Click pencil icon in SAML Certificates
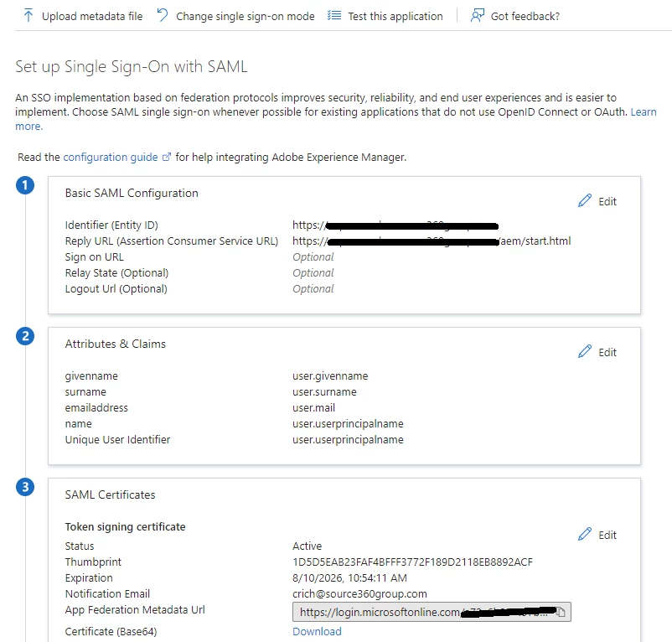Screen dimensions: 672x642 585,534
